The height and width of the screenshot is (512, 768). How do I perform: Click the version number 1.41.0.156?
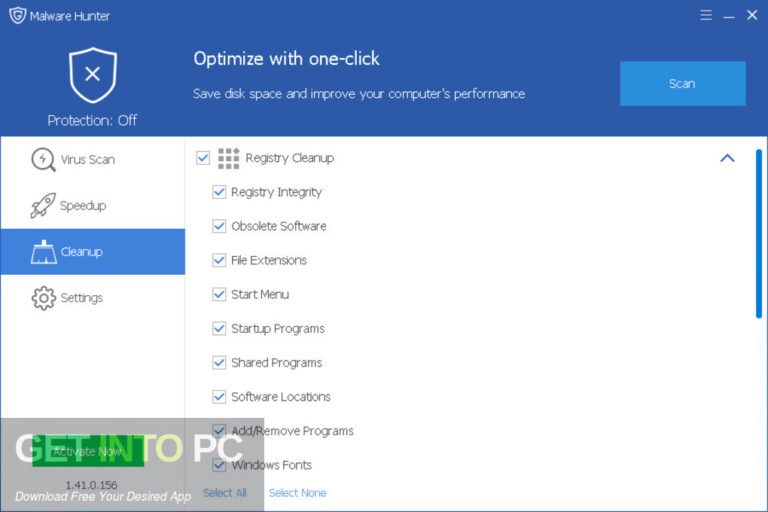92,485
